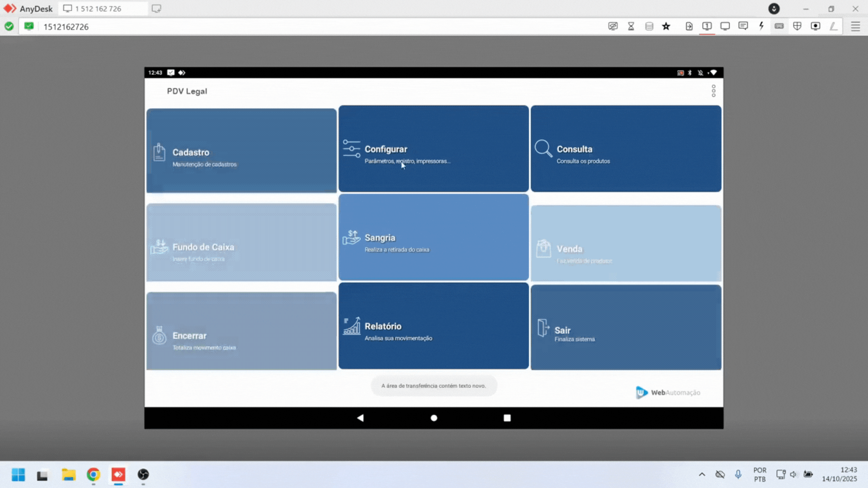Click the Sair exit door icon
Screen dimensions: 868x488
pyautogui.click(x=543, y=328)
